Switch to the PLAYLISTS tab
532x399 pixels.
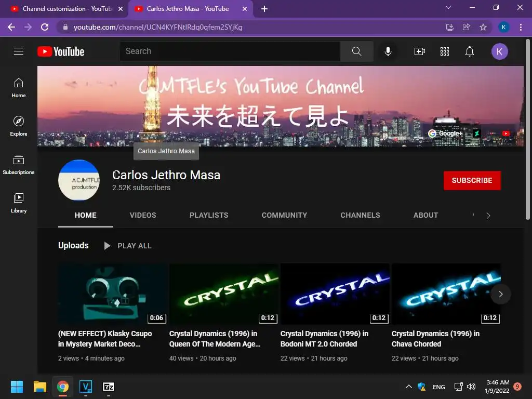tap(209, 215)
